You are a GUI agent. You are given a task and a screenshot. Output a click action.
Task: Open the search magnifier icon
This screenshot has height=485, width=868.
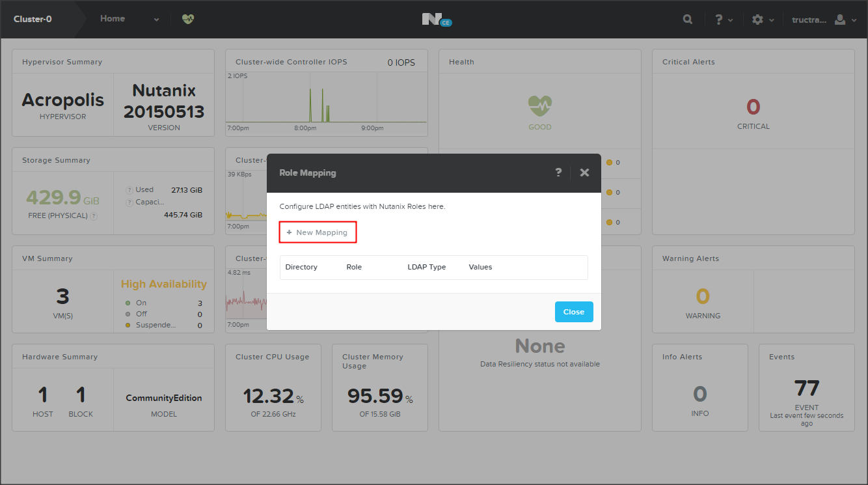(x=688, y=20)
